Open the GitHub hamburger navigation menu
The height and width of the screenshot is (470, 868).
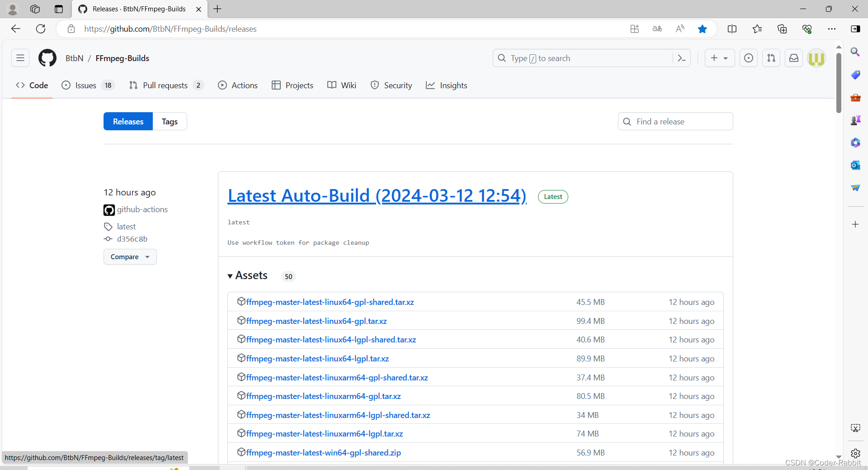coord(20,58)
